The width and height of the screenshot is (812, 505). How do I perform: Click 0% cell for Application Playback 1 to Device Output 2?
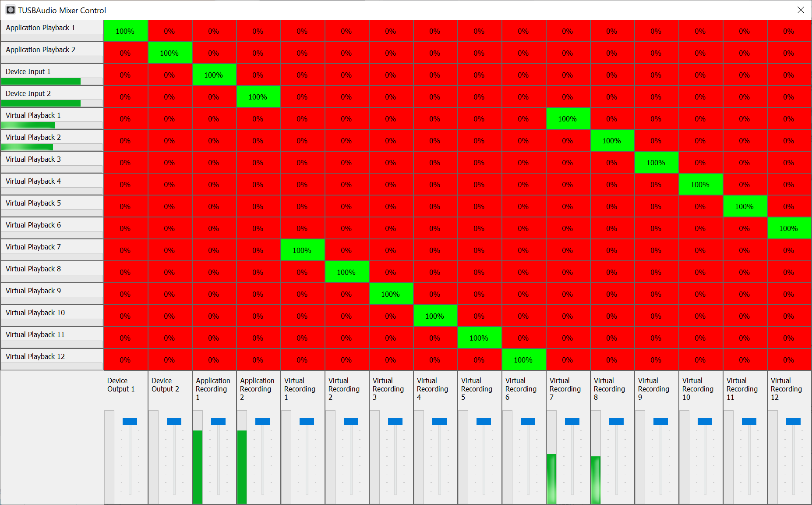pos(170,31)
